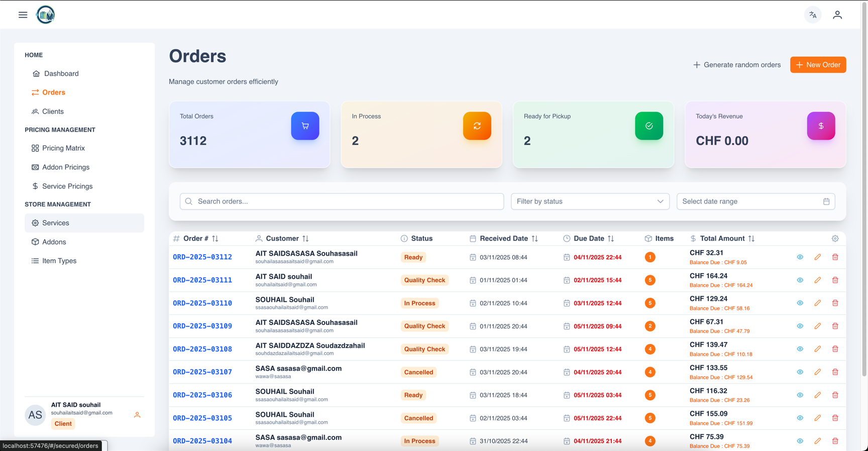Viewport: 868px width, 451px height.
Task: Edit order ORD-2025-03110 with pencil icon
Action: click(817, 303)
